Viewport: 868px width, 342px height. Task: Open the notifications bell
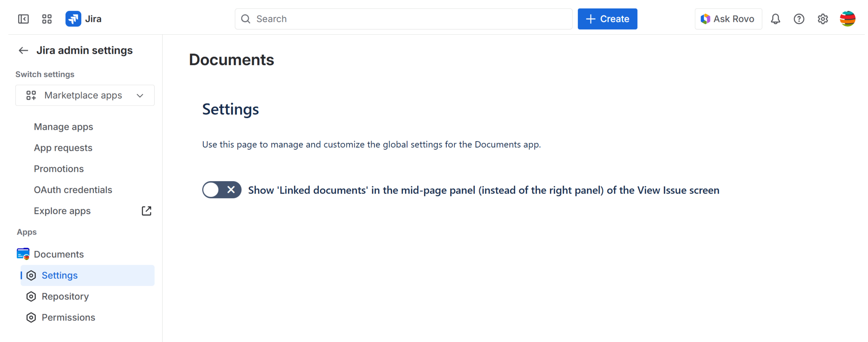point(775,19)
